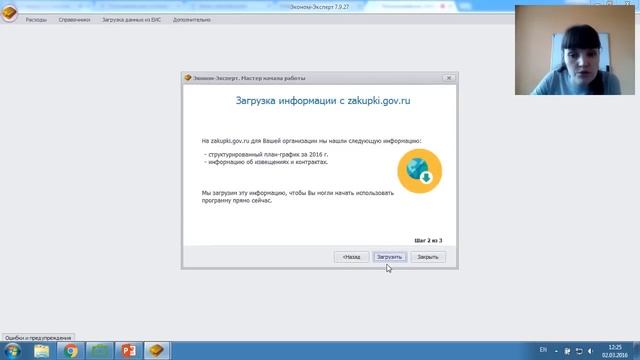Screen dimensions: 640x360
Task: Open the Загрузка данных из ЕИС menu
Action: (x=131, y=20)
